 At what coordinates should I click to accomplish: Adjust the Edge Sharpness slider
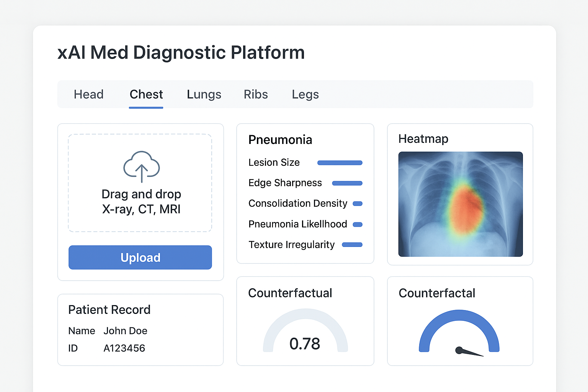[x=347, y=183]
